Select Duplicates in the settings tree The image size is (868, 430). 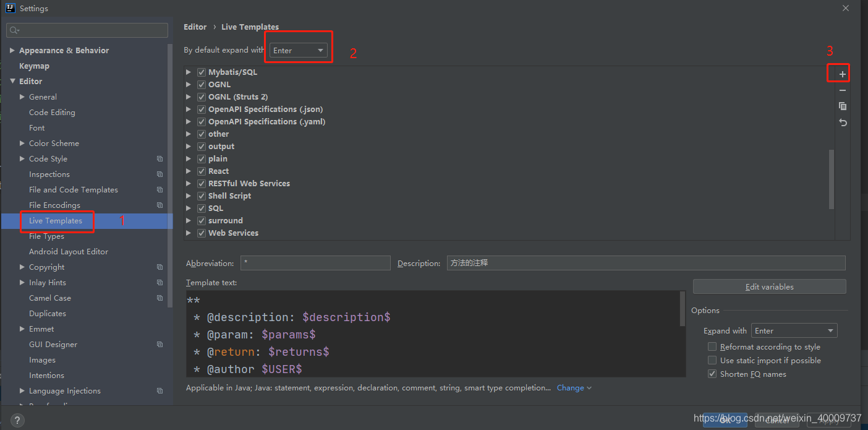47,314
